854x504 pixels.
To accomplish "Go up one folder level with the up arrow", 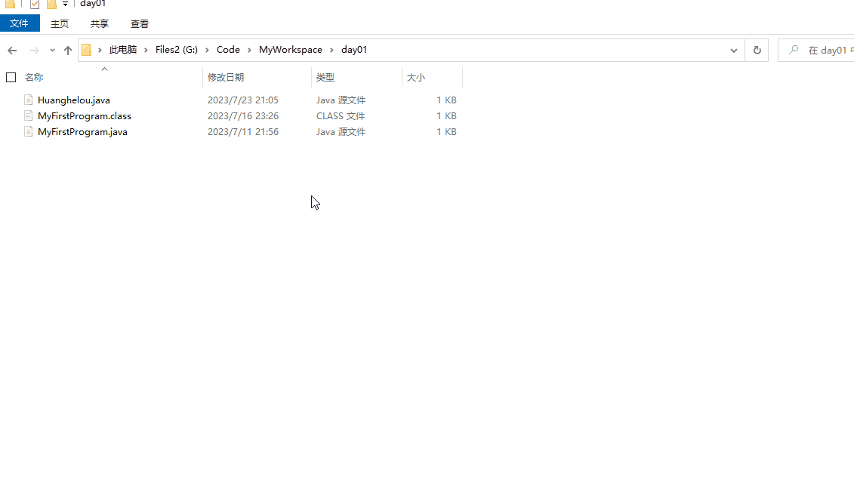I will coord(68,51).
